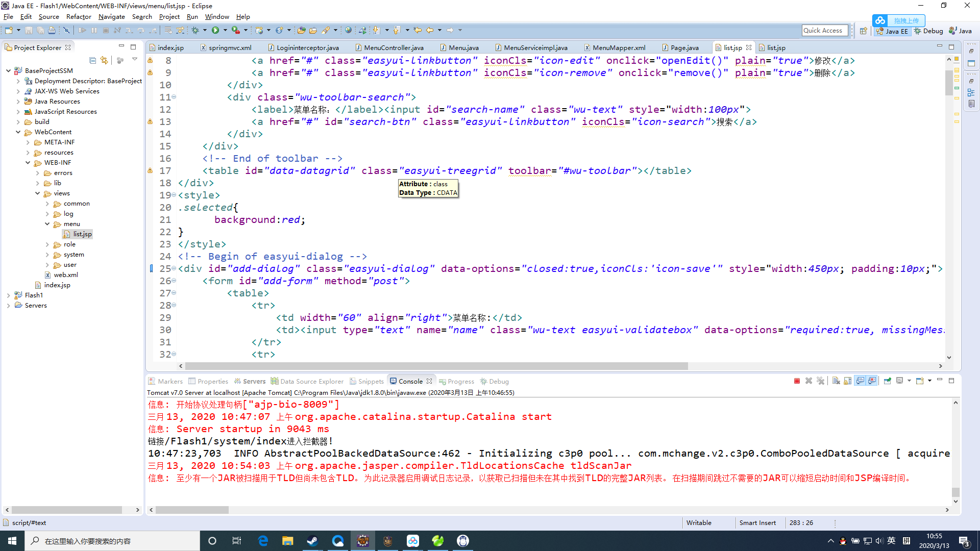This screenshot has width=980, height=551.
Task: Click the Clear Console icon
Action: tap(836, 381)
